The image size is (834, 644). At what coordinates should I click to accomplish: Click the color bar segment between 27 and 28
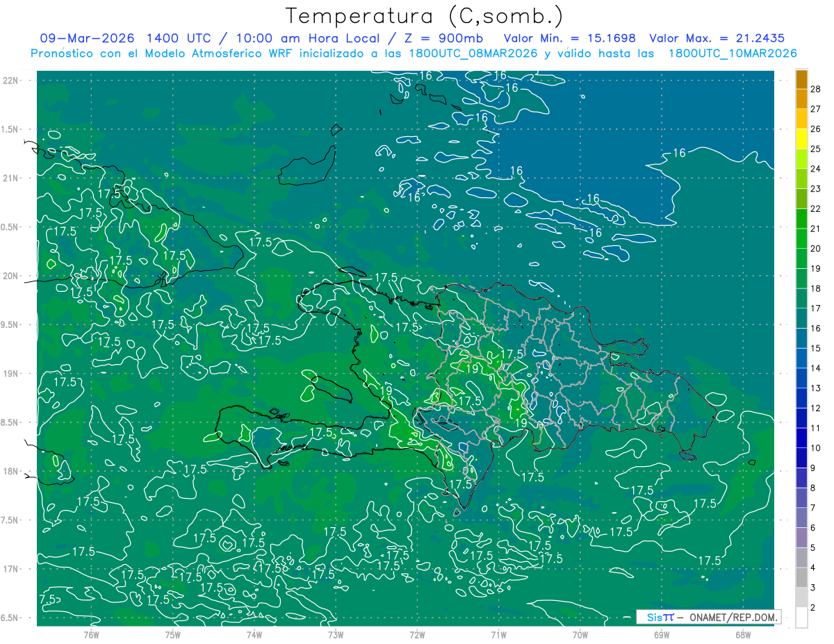pos(801,99)
